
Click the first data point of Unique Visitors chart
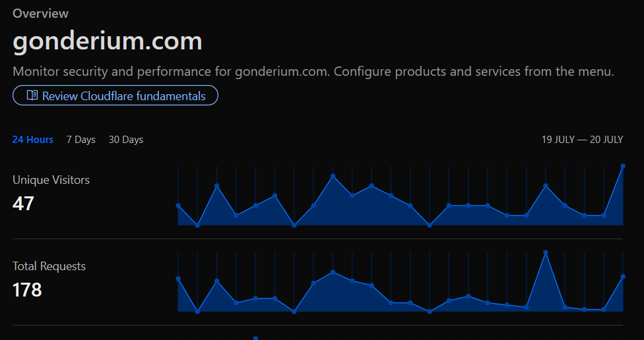pyautogui.click(x=178, y=206)
